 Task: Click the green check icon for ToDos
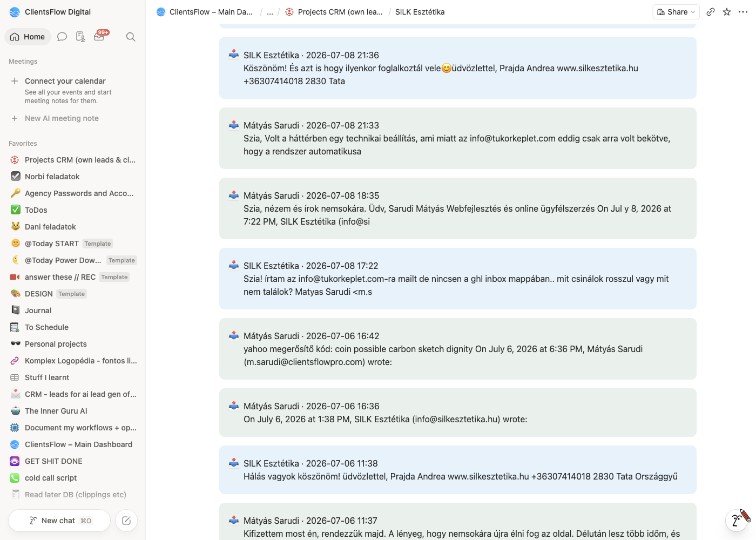pyautogui.click(x=15, y=210)
